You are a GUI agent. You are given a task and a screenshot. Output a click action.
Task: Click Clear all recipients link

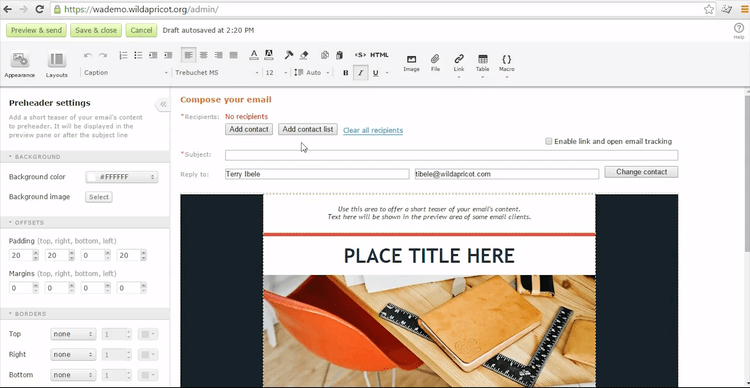373,130
